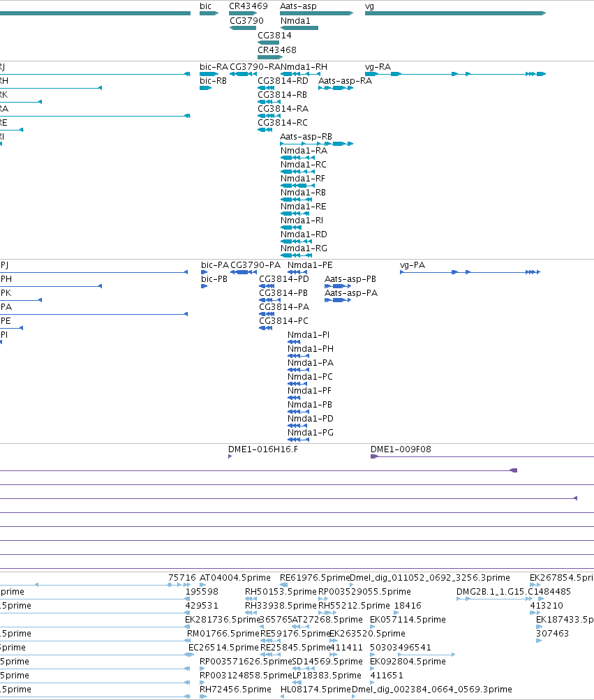The image size is (594, 700).
Task: Select the Nmda1-RI transcript label
Action: (x=302, y=221)
